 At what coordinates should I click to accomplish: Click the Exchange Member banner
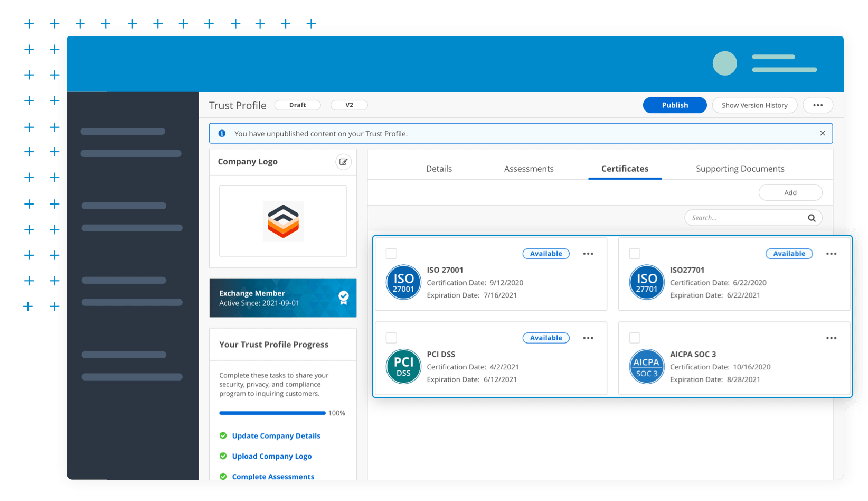(283, 298)
